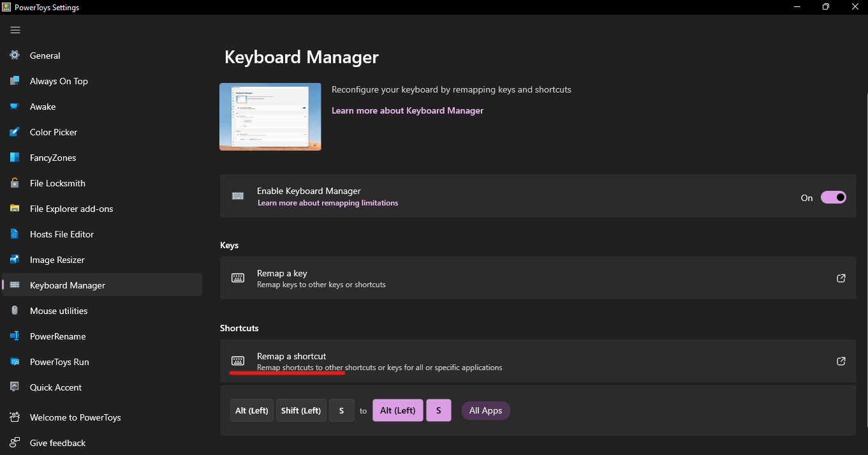The width and height of the screenshot is (868, 455).
Task: Click the Awake coffee cup icon
Action: coord(15,107)
